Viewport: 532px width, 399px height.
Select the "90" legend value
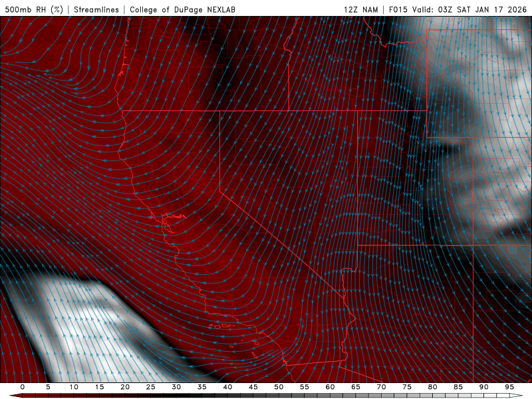pos(483,387)
